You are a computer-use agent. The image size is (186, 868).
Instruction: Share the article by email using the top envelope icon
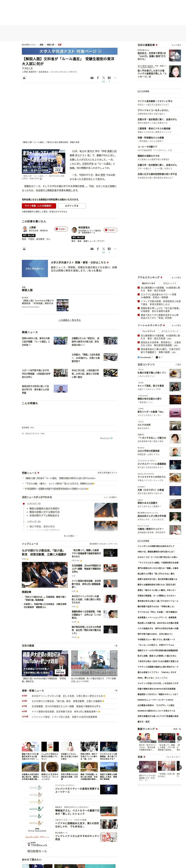click(92, 78)
